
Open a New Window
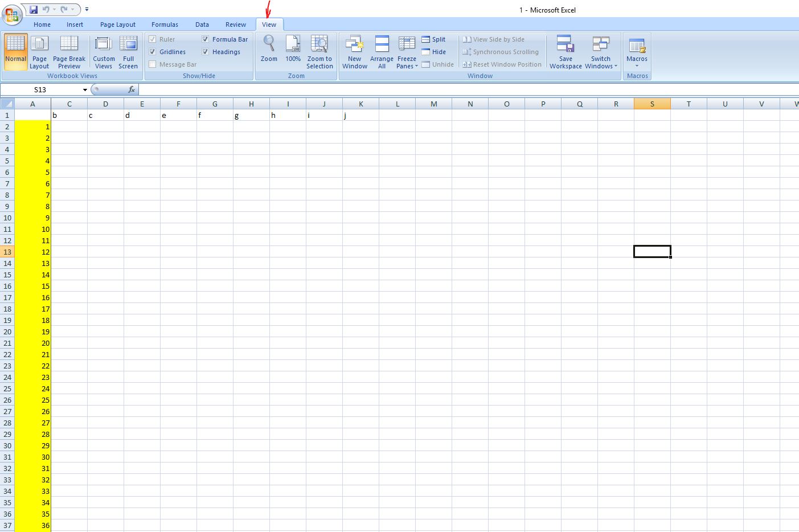coord(354,44)
